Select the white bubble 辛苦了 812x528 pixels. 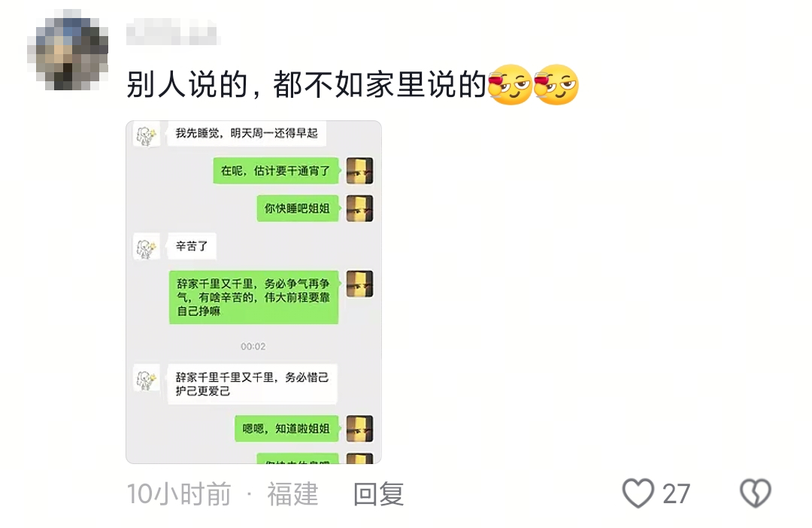pos(192,246)
